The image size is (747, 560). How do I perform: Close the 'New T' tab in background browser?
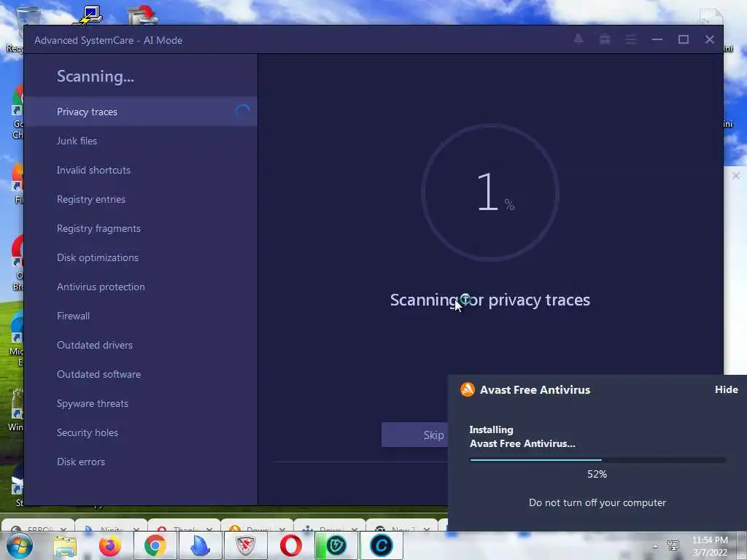[x=426, y=529]
